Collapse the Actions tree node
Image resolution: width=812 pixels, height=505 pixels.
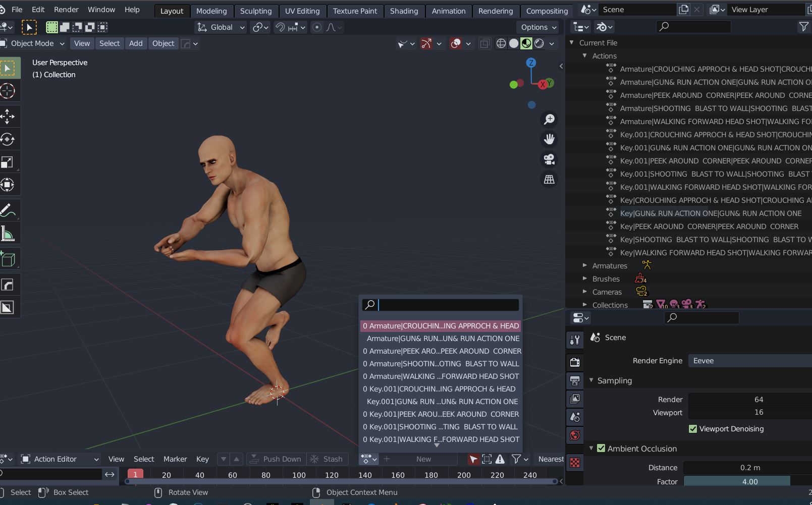pos(585,55)
